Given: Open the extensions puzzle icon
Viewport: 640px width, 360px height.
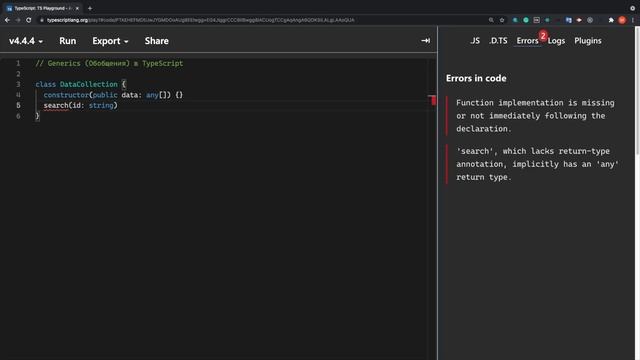Looking at the screenshot, I should (x=611, y=20).
